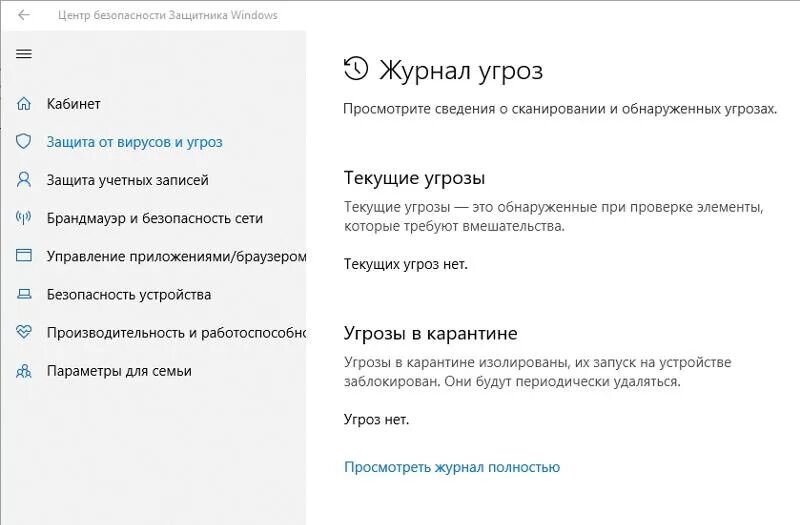Viewport: 800px width, 525px height.
Task: Click the description under Угрозы в карантине
Action: pos(537,372)
